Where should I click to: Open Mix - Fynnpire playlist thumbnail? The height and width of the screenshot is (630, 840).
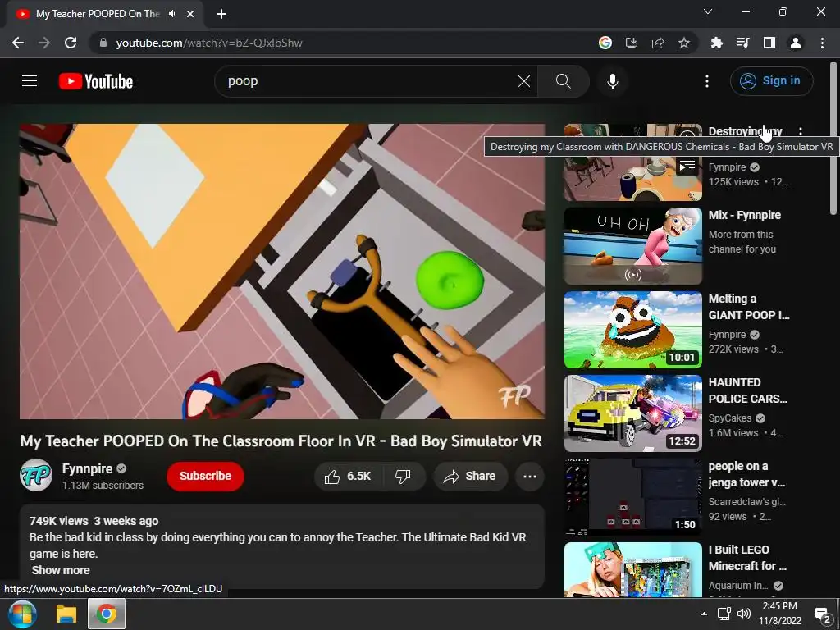pos(632,246)
